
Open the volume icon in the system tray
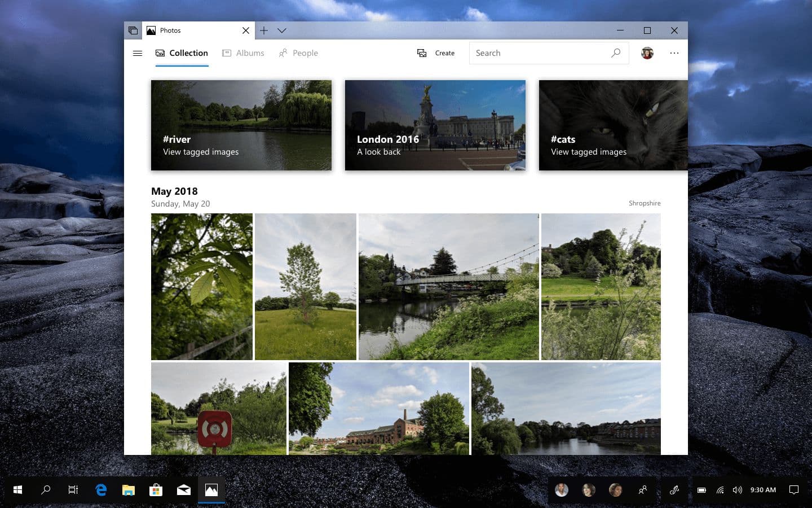coord(737,490)
